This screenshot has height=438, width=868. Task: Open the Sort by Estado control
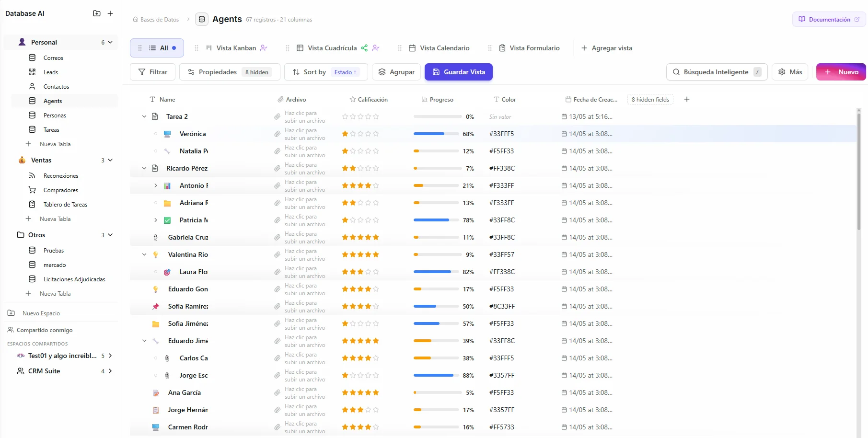[326, 72]
